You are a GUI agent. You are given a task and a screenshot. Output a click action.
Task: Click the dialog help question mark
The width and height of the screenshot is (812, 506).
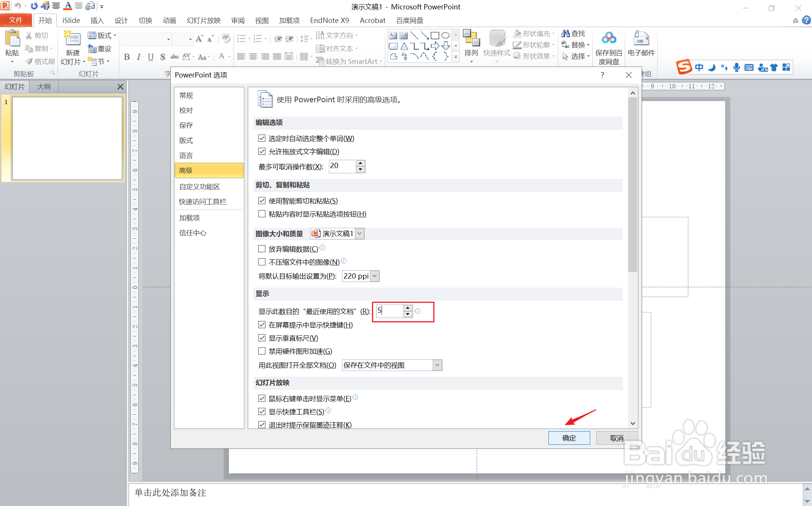point(602,75)
